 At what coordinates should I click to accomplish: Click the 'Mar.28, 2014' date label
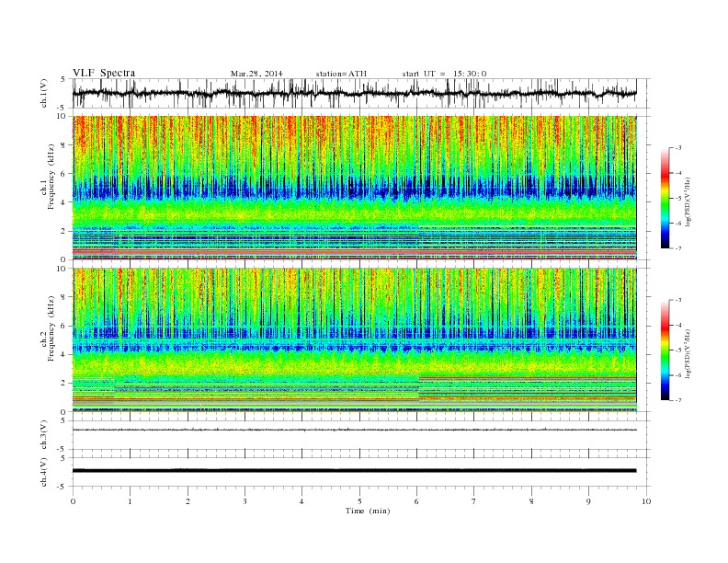point(256,74)
